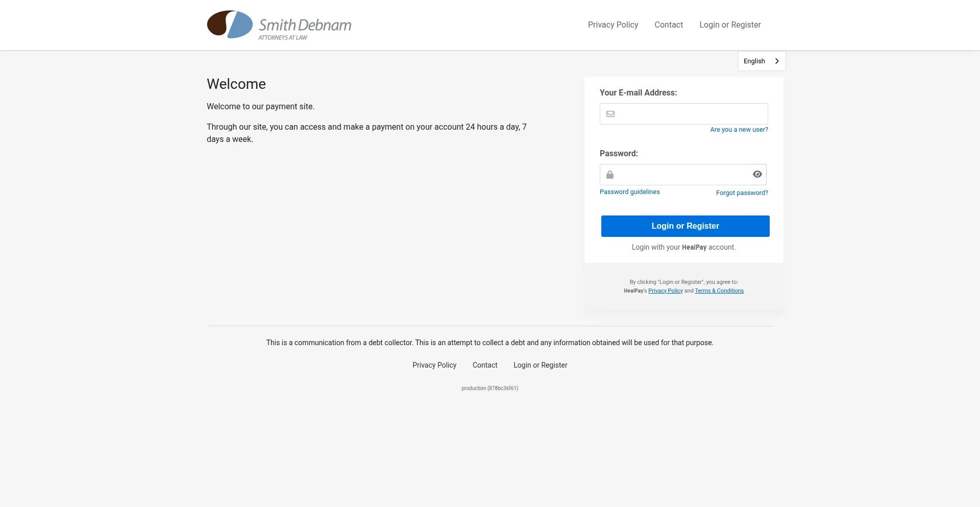Focus the password input field
980x507 pixels.
click(x=679, y=175)
